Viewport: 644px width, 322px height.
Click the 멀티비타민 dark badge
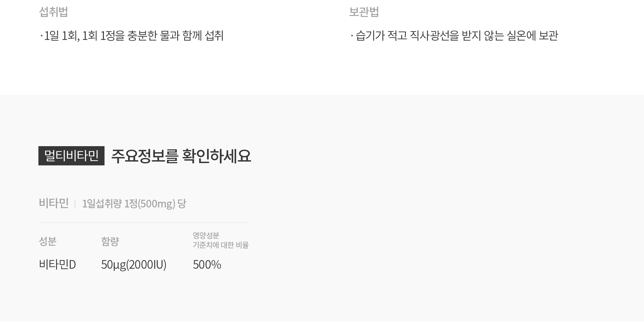pyautogui.click(x=71, y=156)
